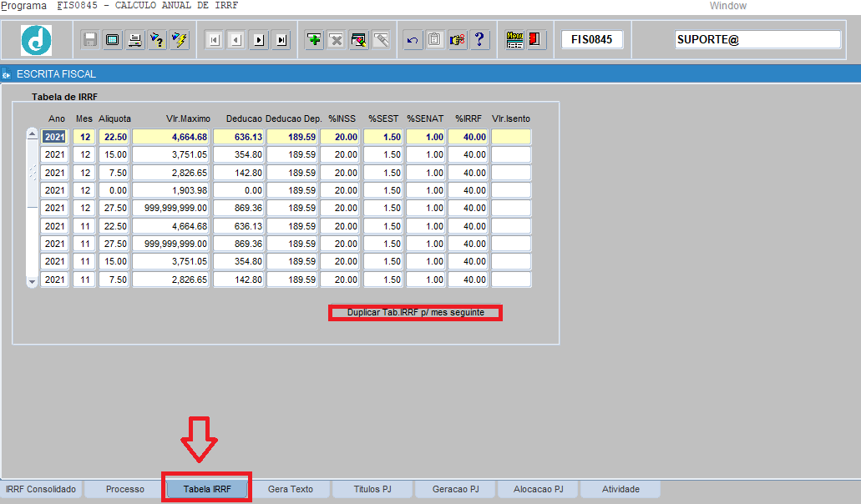Click Vlr.Maximo 999,999,999.00 in month 12 row
This screenshot has width=861, height=504.
point(170,208)
